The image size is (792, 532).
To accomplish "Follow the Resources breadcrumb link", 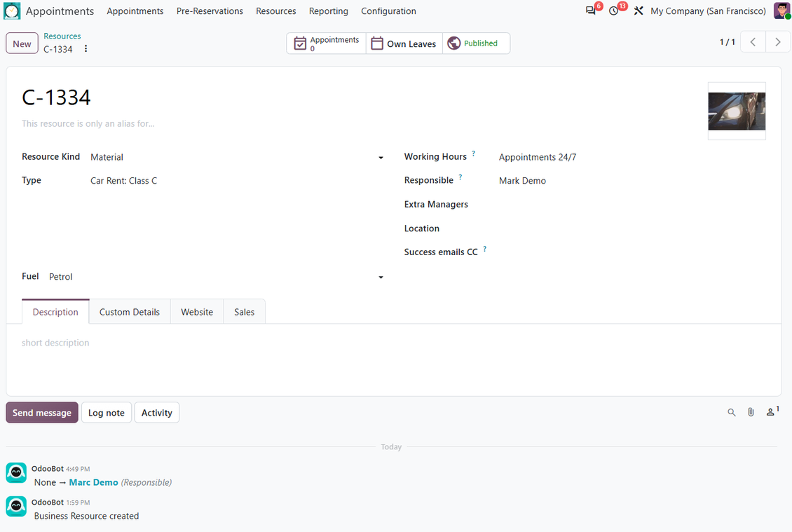I will coord(62,36).
